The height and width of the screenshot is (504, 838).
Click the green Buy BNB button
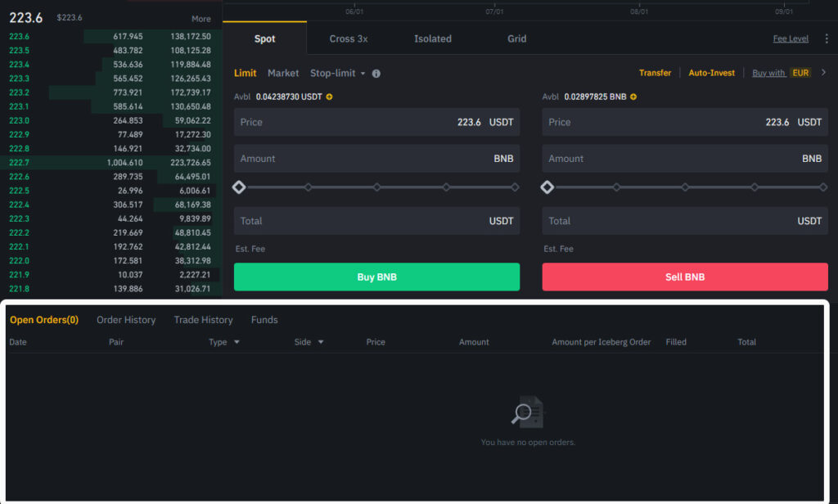tap(376, 277)
